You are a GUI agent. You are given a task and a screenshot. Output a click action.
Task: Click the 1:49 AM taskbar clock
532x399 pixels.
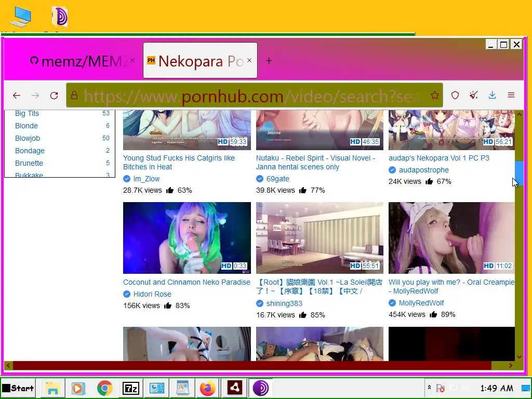point(496,388)
